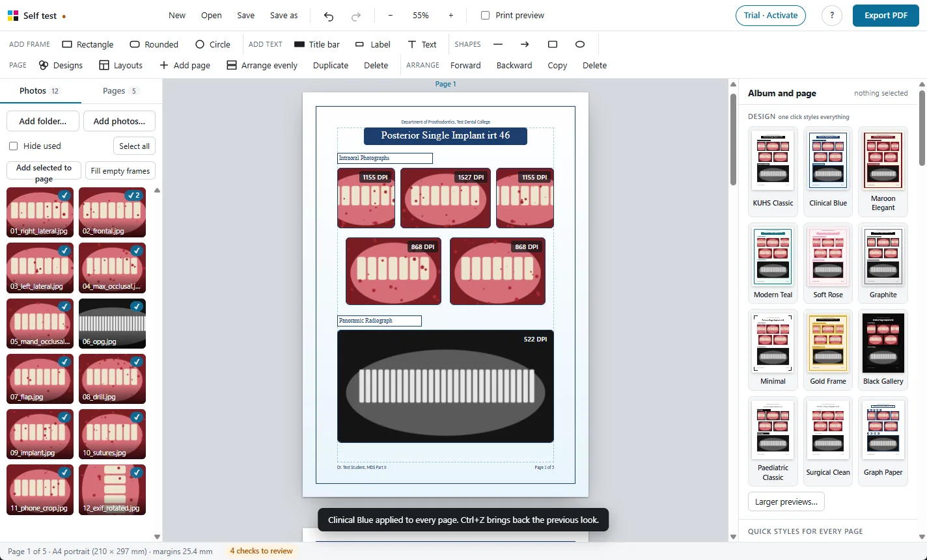Screen dimensions: 927x560
Task: Toggle checkmark on 12_exif_rotated.jpg
Action: (137, 473)
